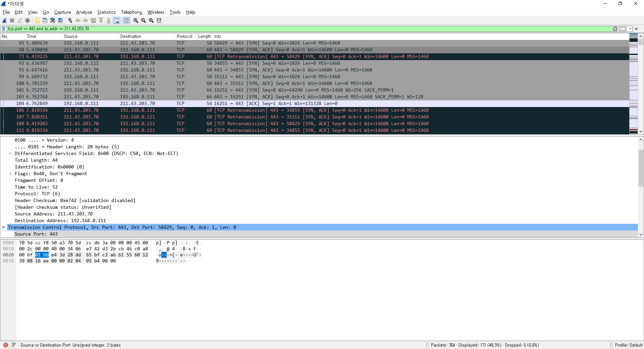Image resolution: width=644 pixels, height=349 pixels.
Task: Expand Differentiated Services Field tree item
Action: coord(10,154)
